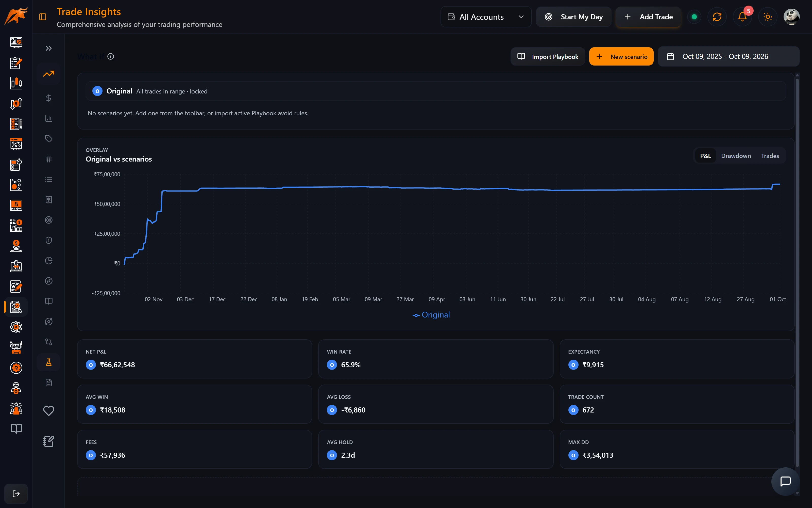The image size is (812, 508).
Task: Open the chat support bubble
Action: pyautogui.click(x=785, y=481)
